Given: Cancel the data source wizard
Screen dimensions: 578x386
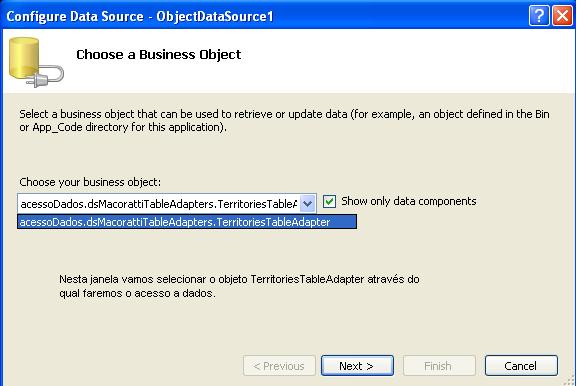Looking at the screenshot, I should [x=521, y=366].
